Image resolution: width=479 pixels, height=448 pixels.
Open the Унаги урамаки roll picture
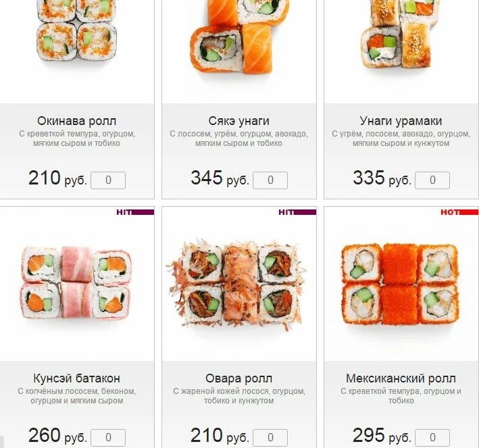401,34
